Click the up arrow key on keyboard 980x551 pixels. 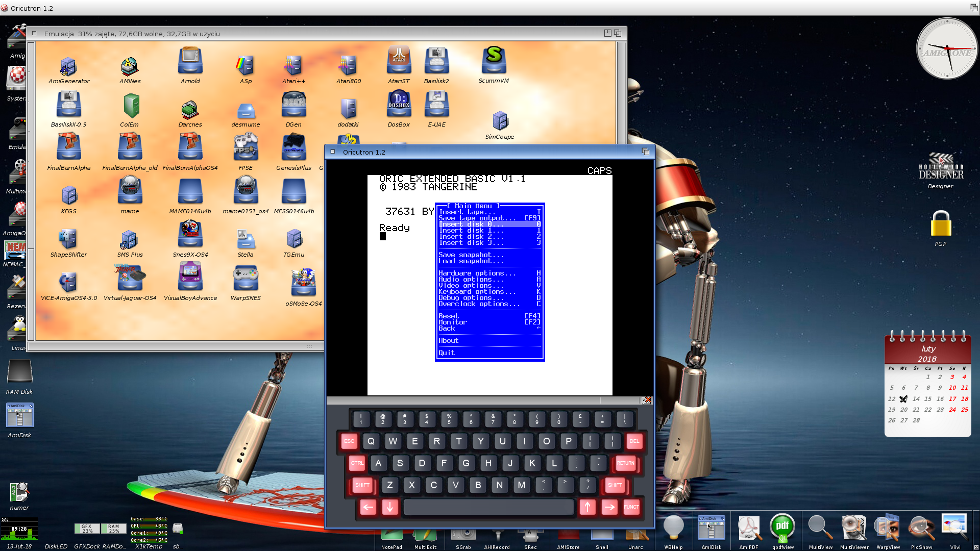click(x=587, y=507)
